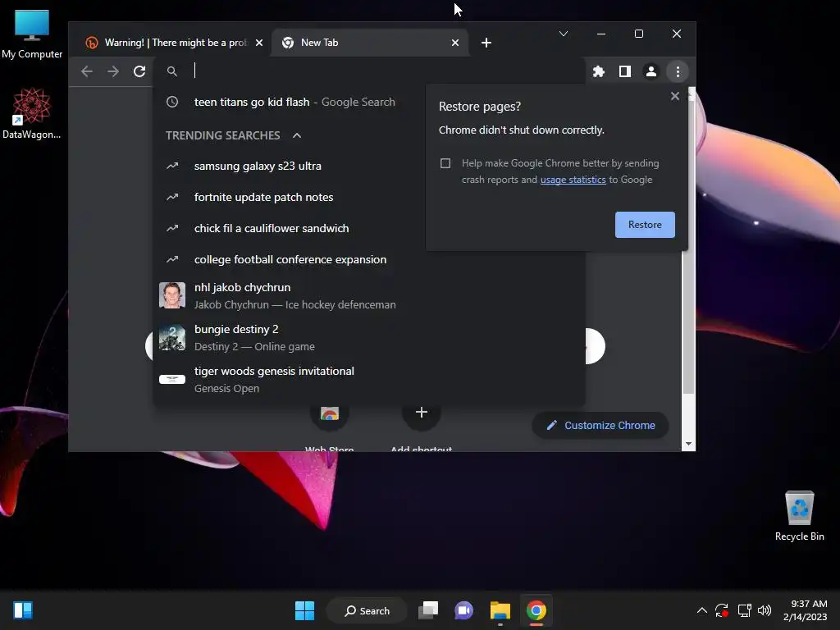Show hidden system tray icons
The width and height of the screenshot is (840, 630).
click(702, 610)
